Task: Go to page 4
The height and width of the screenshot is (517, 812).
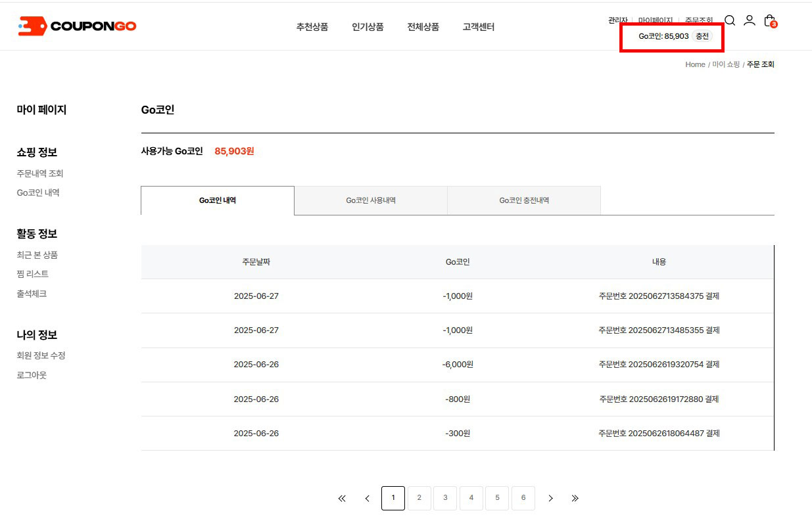Action: point(471,498)
